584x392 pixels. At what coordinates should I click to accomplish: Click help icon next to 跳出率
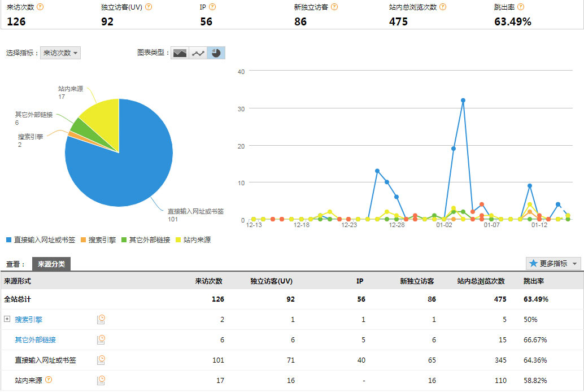pyautogui.click(x=520, y=7)
